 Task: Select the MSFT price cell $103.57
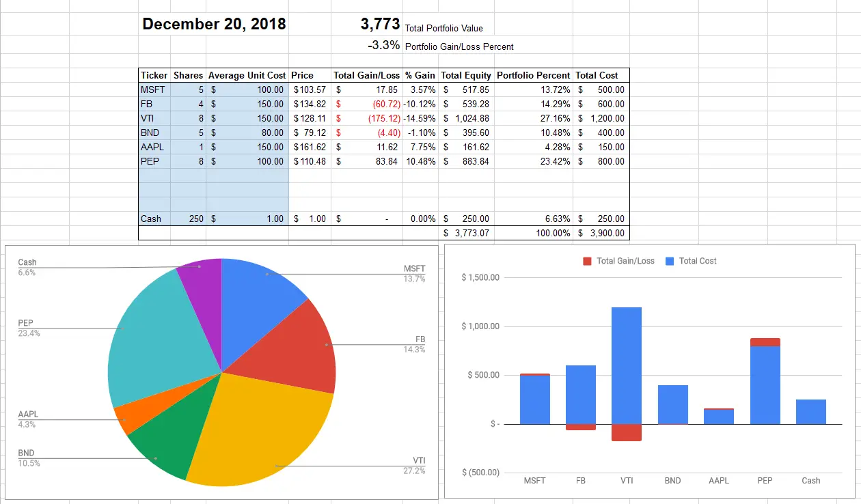pos(310,89)
